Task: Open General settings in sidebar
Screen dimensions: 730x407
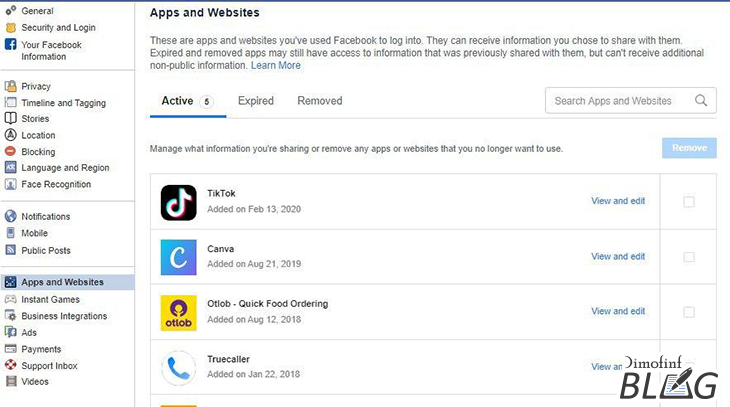Action: 37,11
